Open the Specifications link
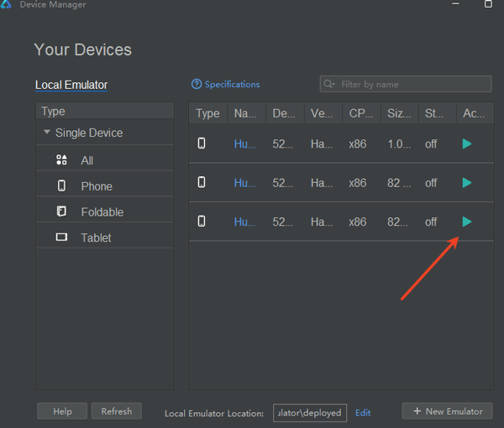504x428 pixels. pyautogui.click(x=232, y=84)
